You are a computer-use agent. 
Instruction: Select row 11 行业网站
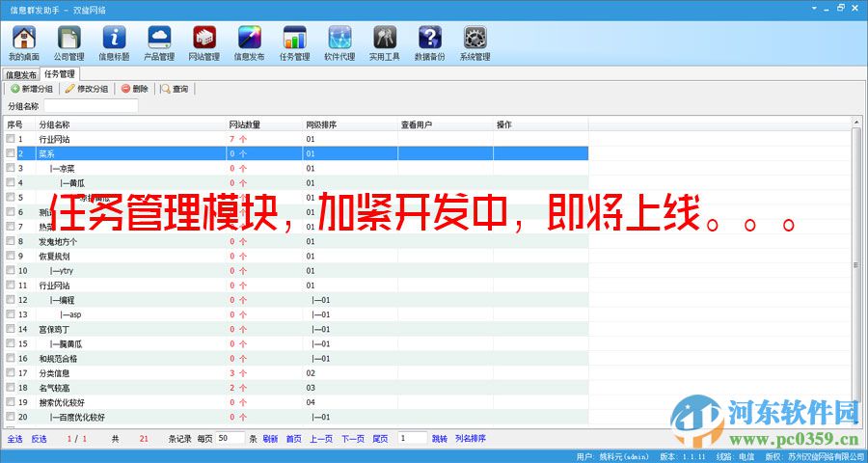296,286
